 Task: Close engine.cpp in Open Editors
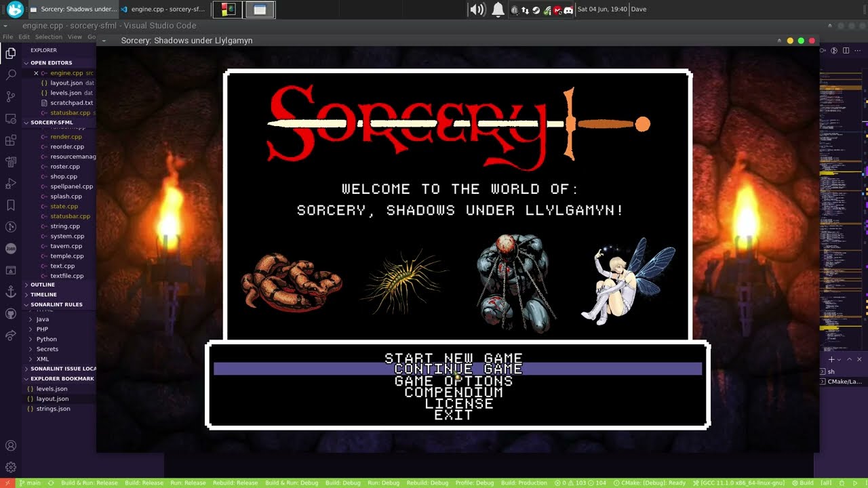(36, 73)
